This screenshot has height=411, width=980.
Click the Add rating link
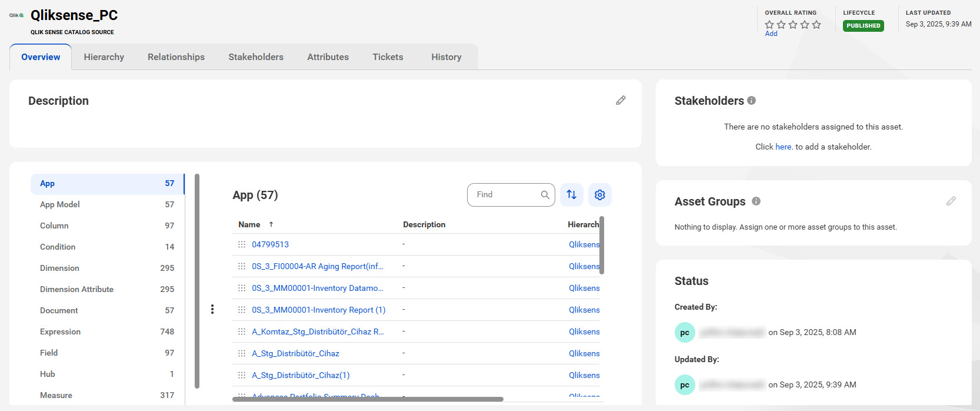(x=771, y=34)
